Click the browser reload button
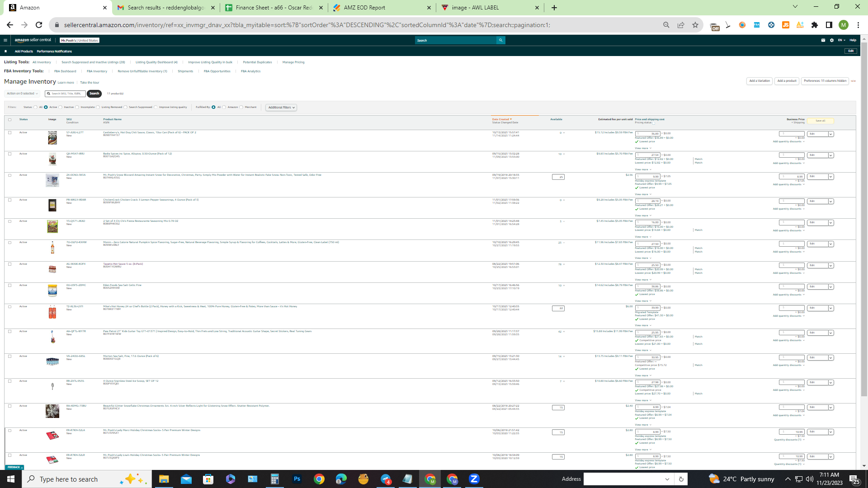The width and height of the screenshot is (868, 488). point(39,25)
